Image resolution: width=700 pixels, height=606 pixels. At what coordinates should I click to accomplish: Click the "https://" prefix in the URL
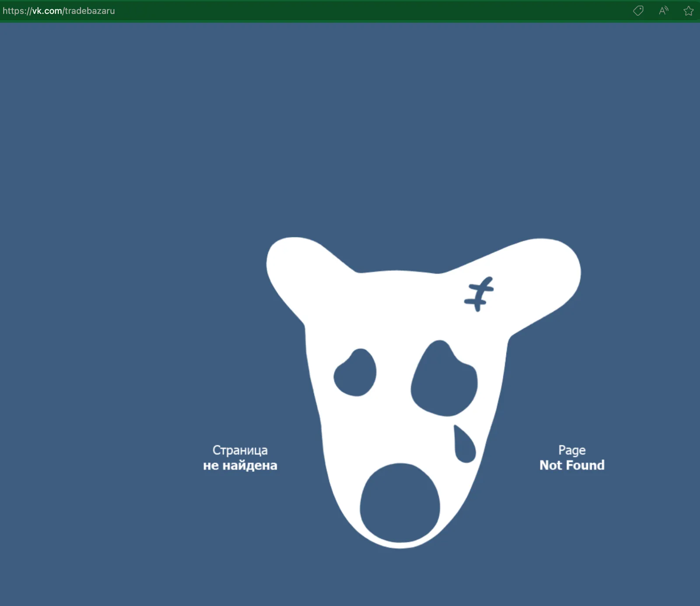(17, 11)
